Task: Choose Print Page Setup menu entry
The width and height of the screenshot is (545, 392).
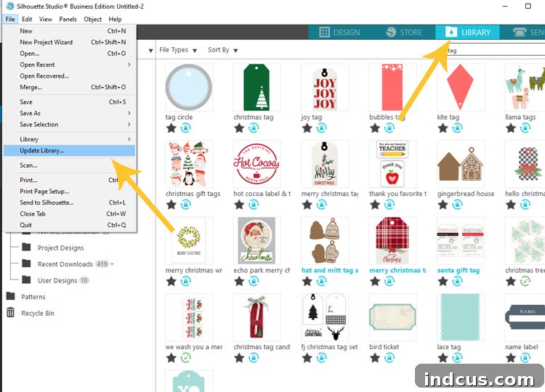Action: coord(69,192)
